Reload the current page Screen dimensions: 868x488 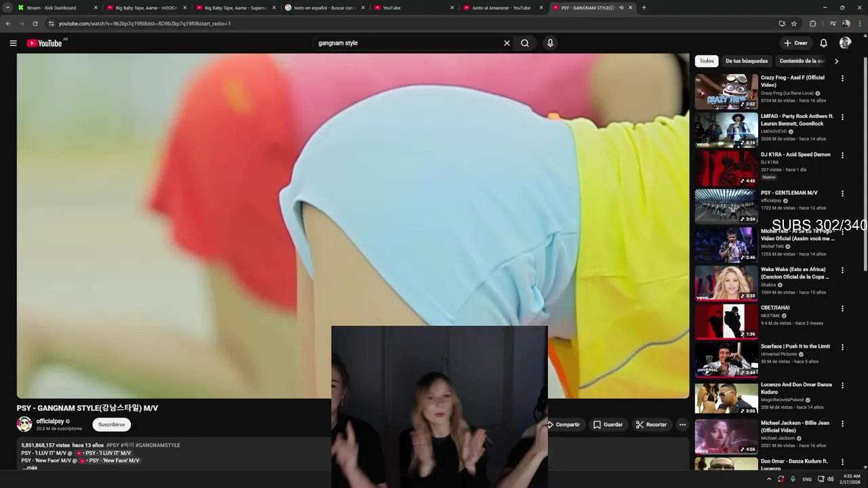[x=35, y=24]
